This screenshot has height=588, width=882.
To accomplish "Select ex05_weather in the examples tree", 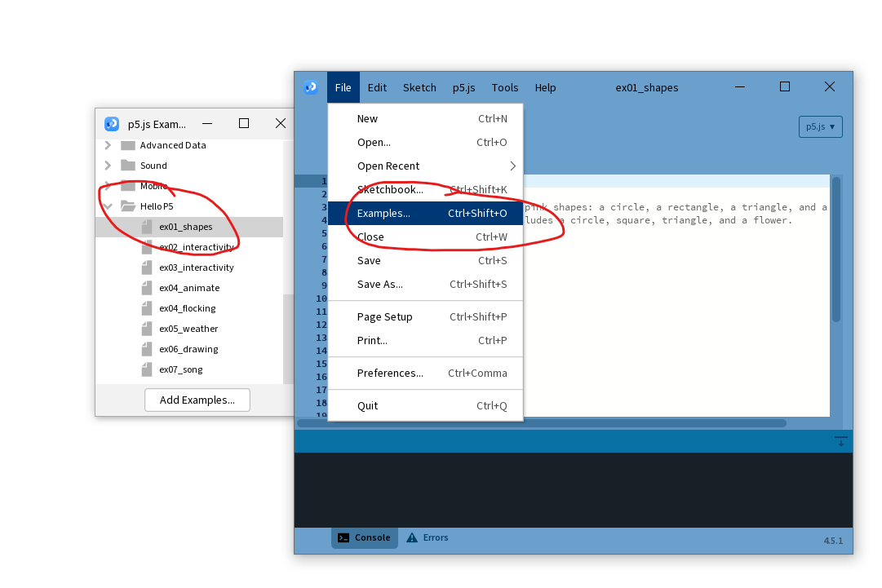I will point(188,329).
